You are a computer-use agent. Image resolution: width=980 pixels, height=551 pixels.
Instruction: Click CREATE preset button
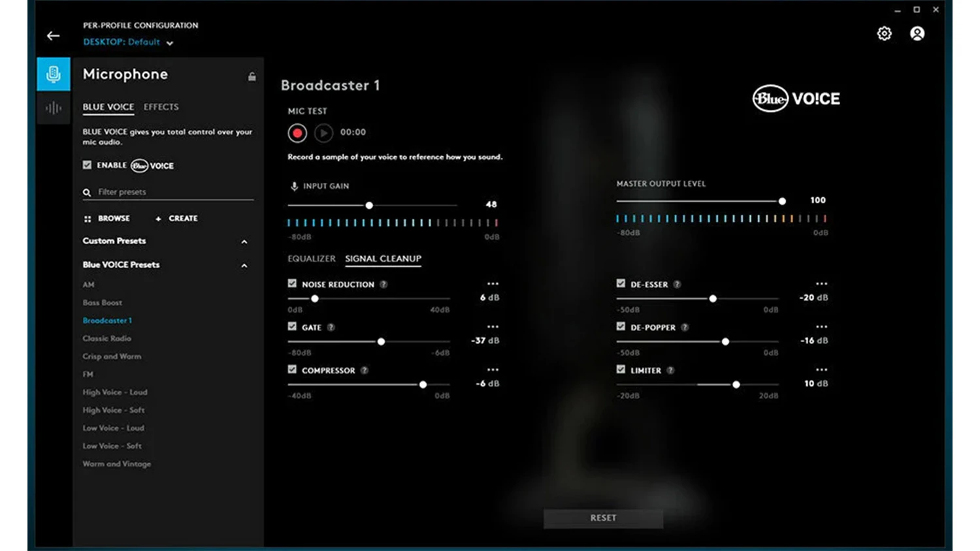point(176,219)
